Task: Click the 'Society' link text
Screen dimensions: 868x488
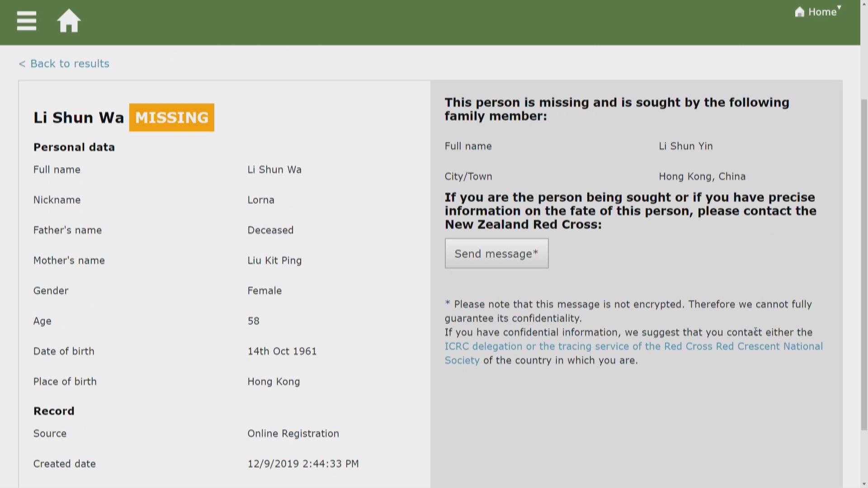Action: [462, 361]
